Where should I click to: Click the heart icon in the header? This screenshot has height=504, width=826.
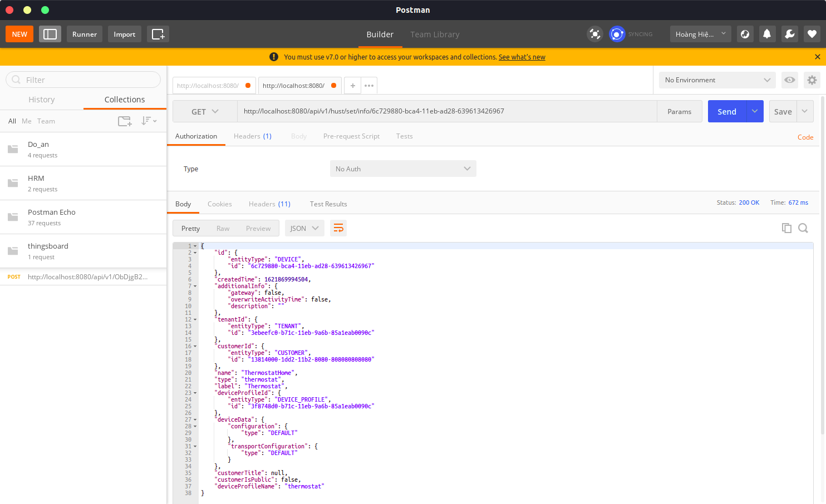coord(812,34)
